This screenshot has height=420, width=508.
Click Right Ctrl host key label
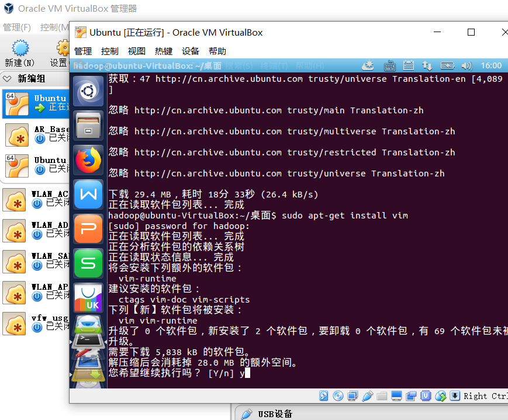[x=485, y=396]
